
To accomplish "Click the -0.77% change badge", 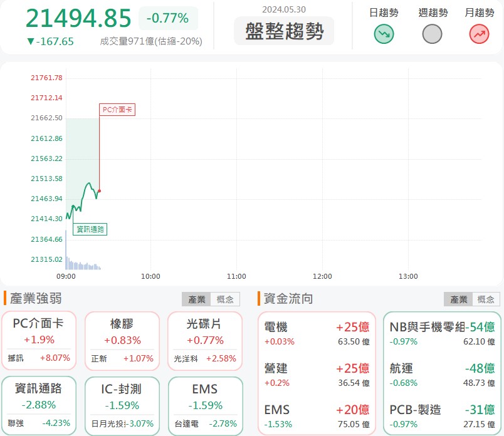I will [x=168, y=18].
